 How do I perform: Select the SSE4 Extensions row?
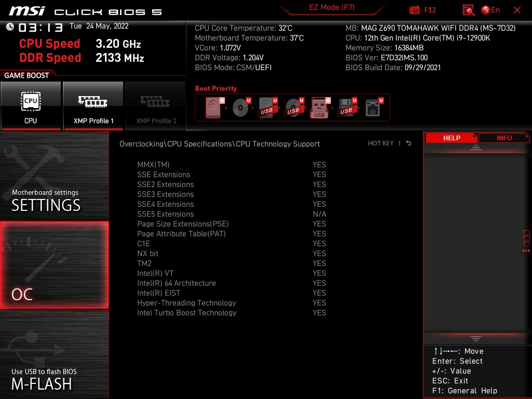[231, 204]
